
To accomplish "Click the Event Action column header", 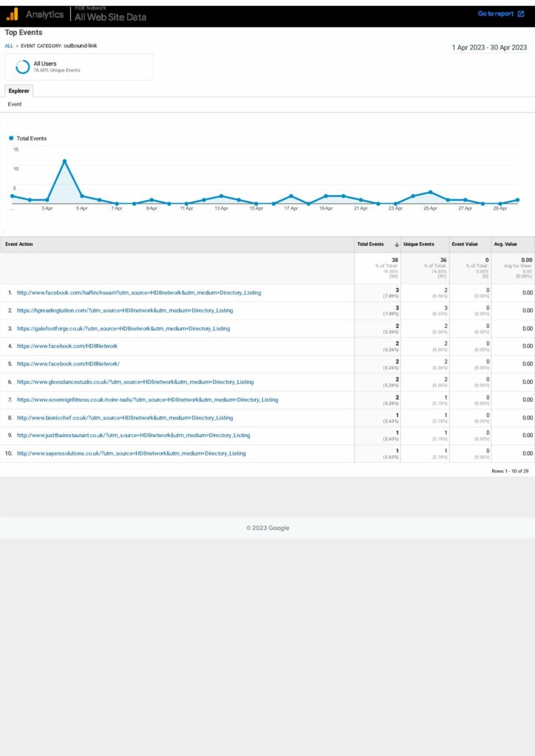I will click(x=19, y=244).
